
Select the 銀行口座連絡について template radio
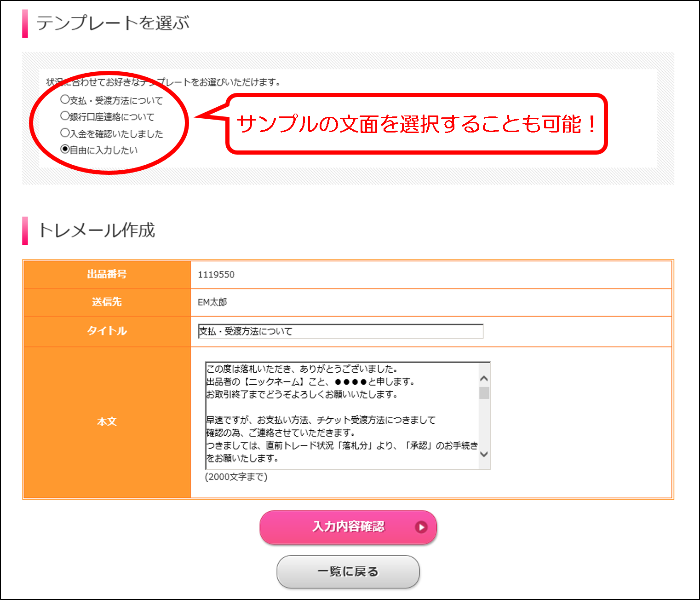click(x=65, y=116)
